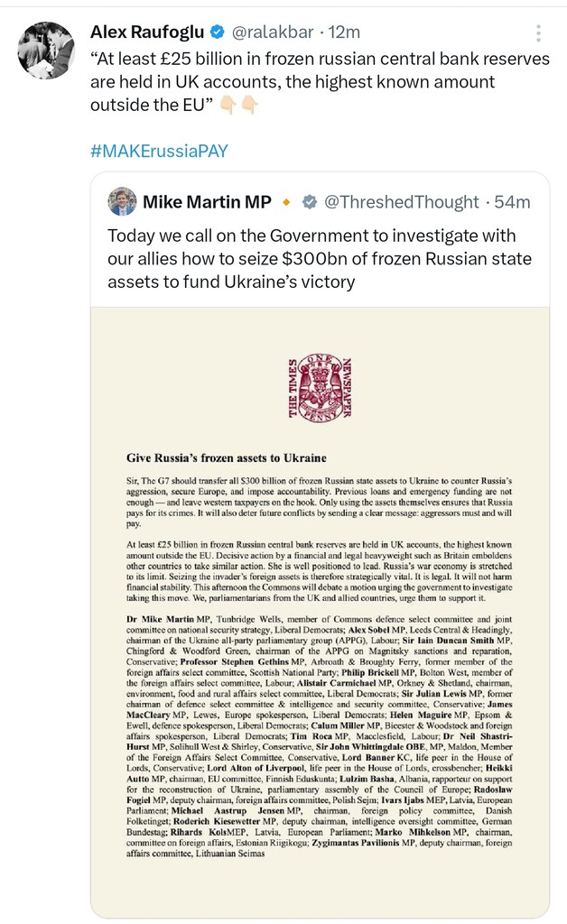Select the Alex Raufoglu display name

click(146, 33)
